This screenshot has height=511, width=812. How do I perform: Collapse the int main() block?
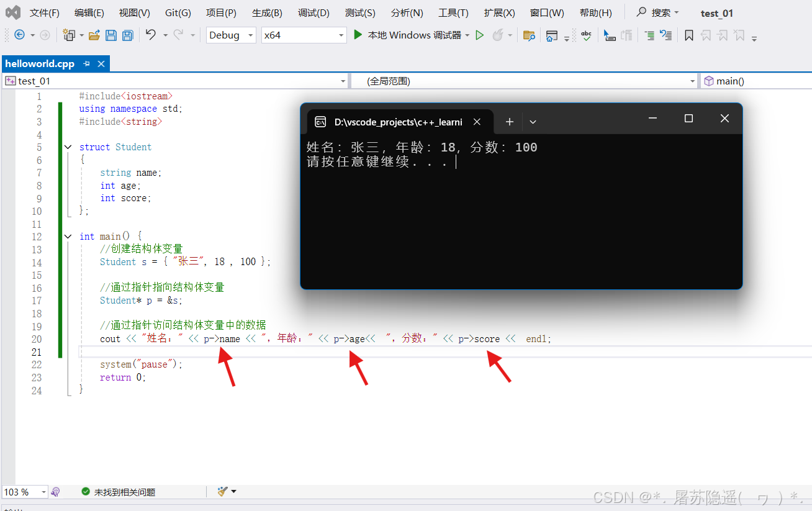point(68,237)
